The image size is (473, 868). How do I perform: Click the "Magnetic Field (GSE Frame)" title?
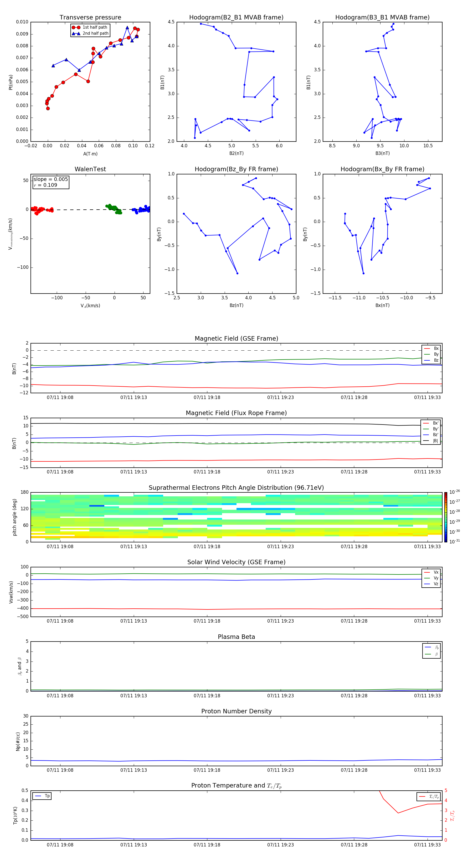tap(236, 339)
